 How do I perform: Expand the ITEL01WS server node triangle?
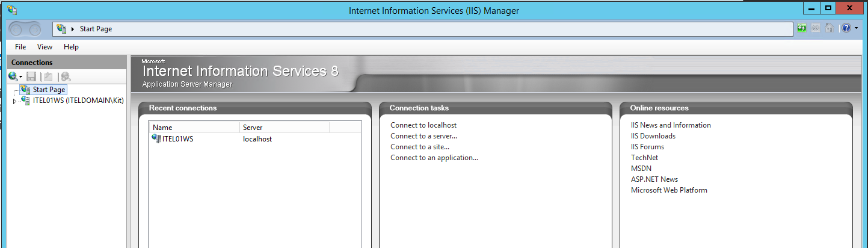click(x=14, y=101)
